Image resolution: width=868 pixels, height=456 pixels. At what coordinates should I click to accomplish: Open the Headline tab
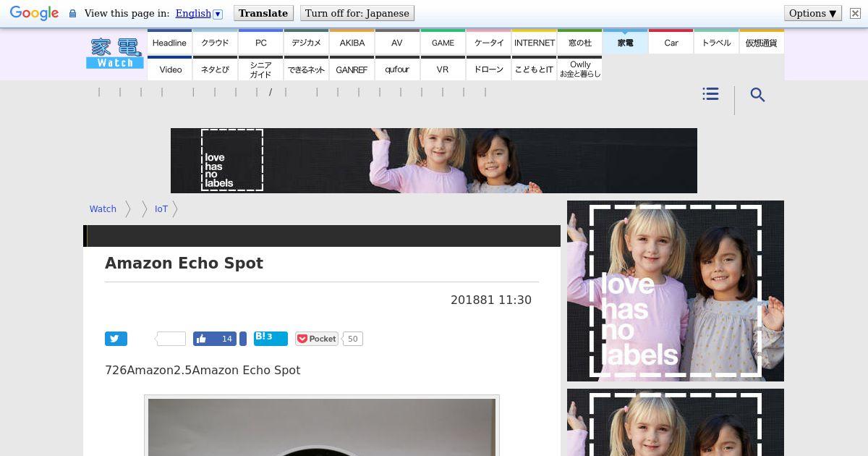coord(169,42)
